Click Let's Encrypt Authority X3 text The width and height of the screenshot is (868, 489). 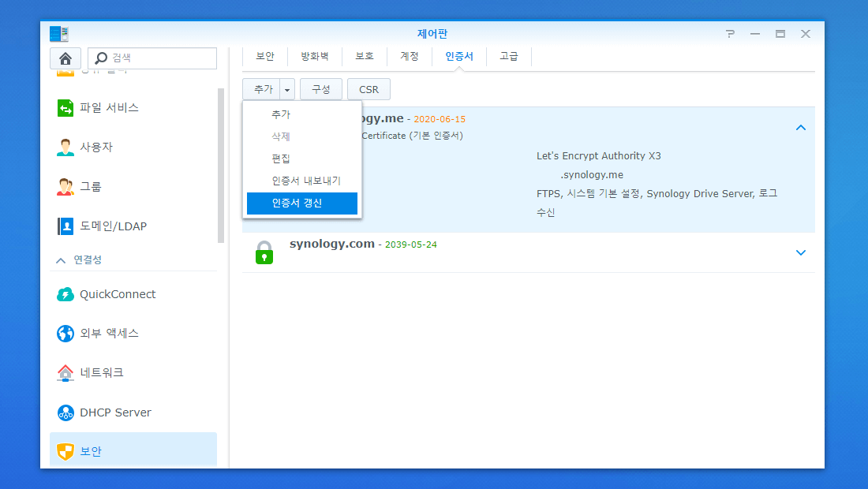[x=598, y=156]
